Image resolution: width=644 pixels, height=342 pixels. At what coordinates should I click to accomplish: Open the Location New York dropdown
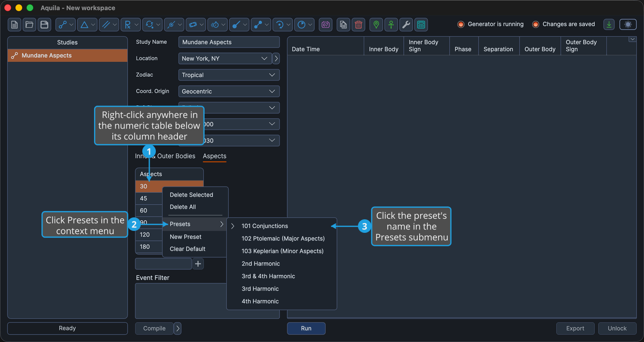coord(225,58)
